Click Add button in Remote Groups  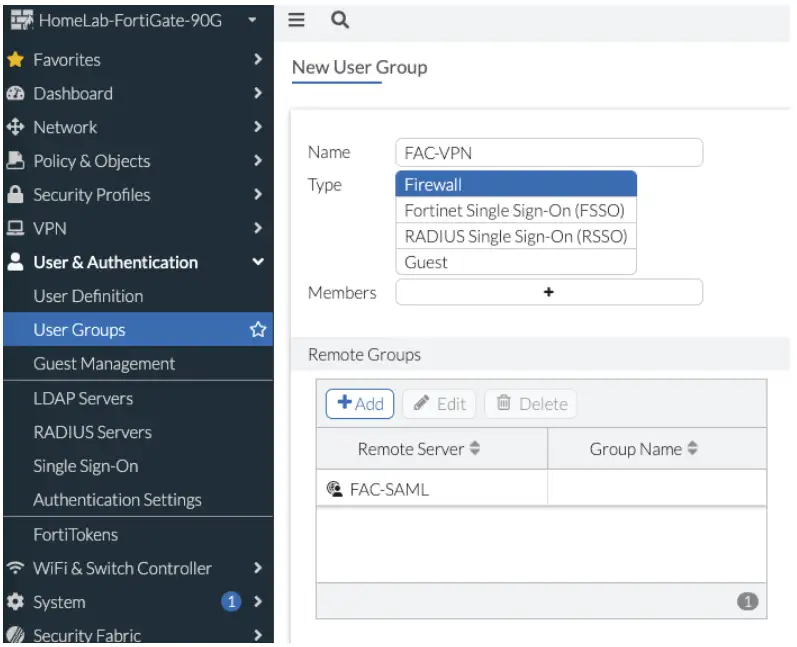tap(360, 404)
